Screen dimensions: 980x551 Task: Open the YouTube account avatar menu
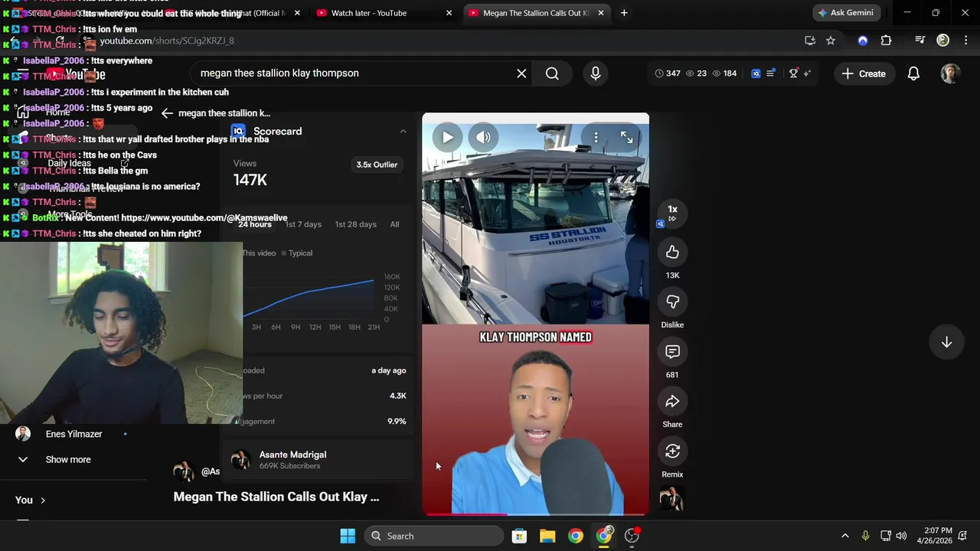(951, 73)
